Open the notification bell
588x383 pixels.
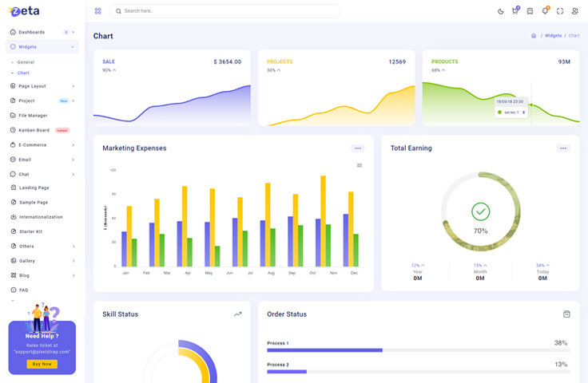tap(545, 11)
